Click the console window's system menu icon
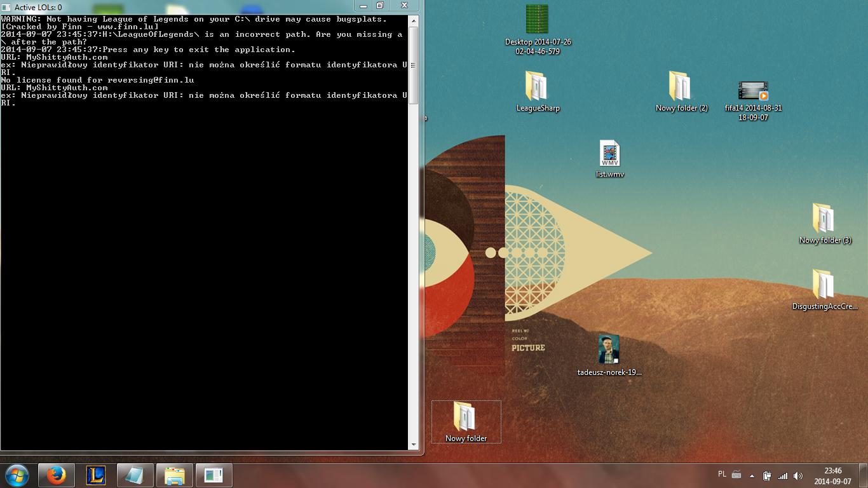The width and height of the screenshot is (868, 488). click(7, 7)
